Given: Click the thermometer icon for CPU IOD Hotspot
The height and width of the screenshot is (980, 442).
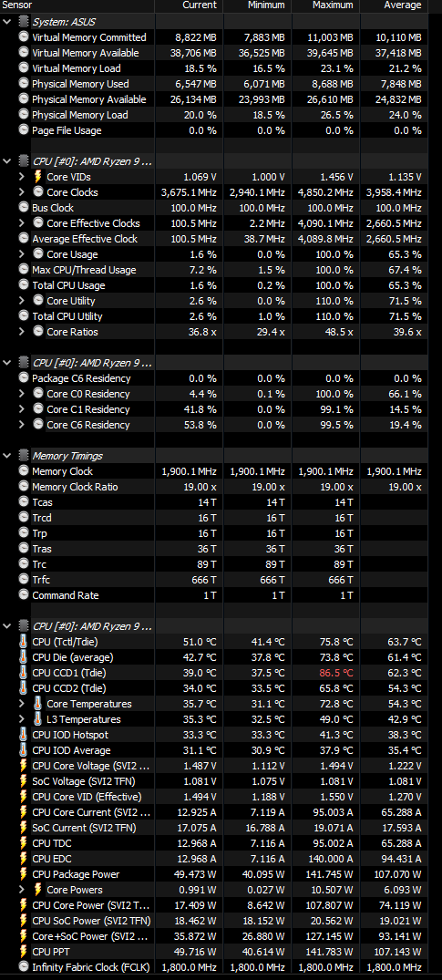Looking at the screenshot, I should (x=23, y=735).
